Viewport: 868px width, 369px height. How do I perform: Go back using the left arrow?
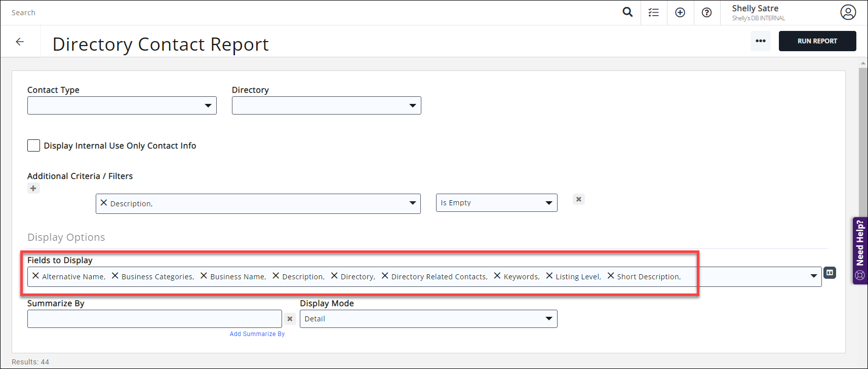(x=20, y=42)
